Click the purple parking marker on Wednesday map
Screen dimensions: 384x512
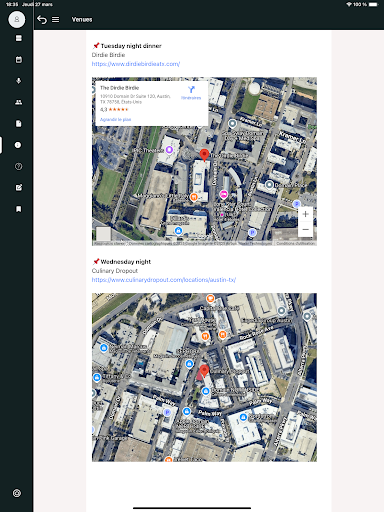pos(167,412)
